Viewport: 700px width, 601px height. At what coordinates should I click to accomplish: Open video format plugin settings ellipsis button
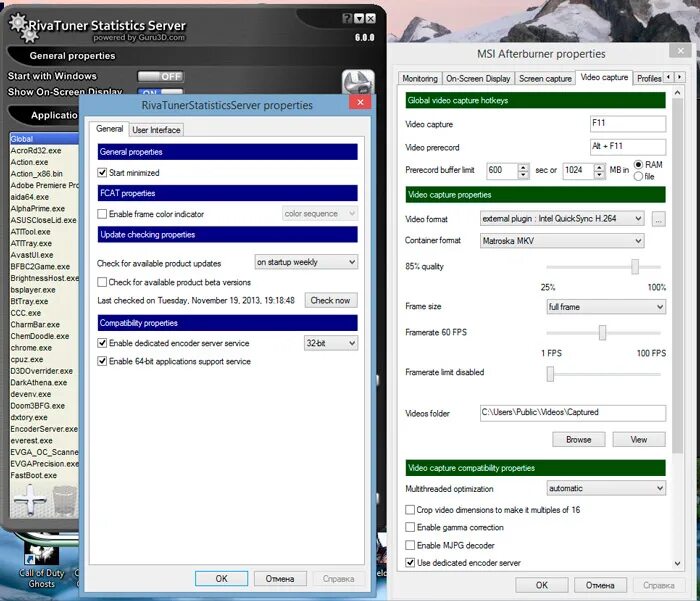658,219
